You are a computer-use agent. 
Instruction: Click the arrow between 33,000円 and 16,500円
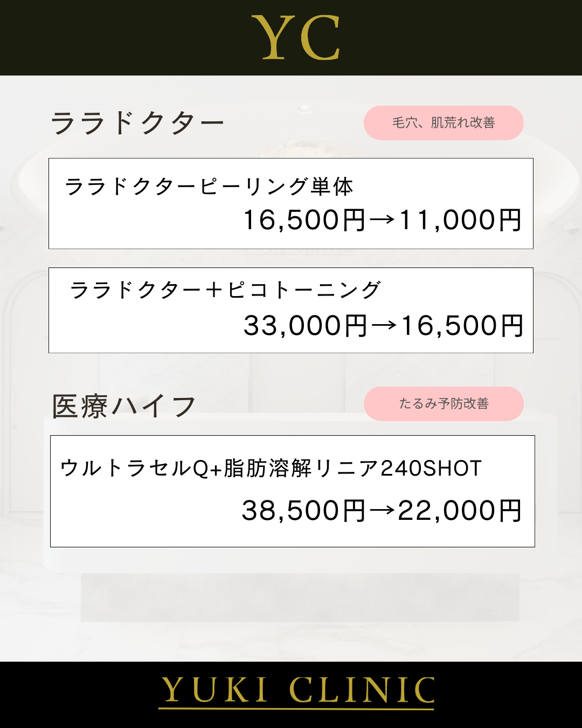click(x=384, y=325)
